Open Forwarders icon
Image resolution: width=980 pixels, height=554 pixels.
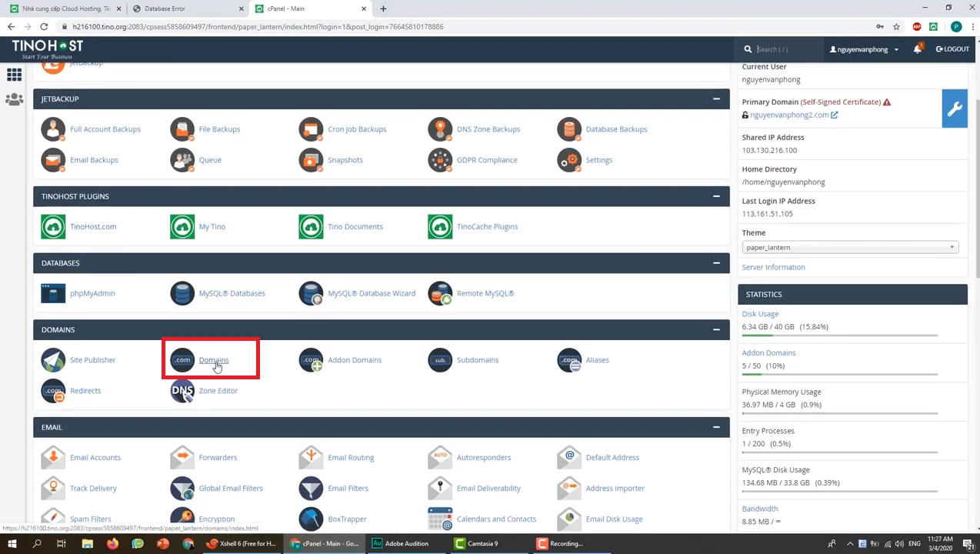[182, 457]
